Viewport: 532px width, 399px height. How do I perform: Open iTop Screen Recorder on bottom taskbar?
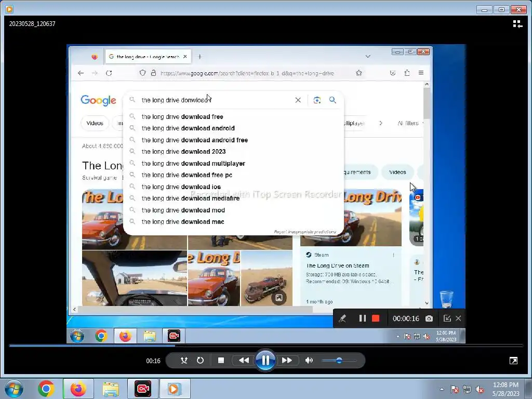(x=143, y=389)
